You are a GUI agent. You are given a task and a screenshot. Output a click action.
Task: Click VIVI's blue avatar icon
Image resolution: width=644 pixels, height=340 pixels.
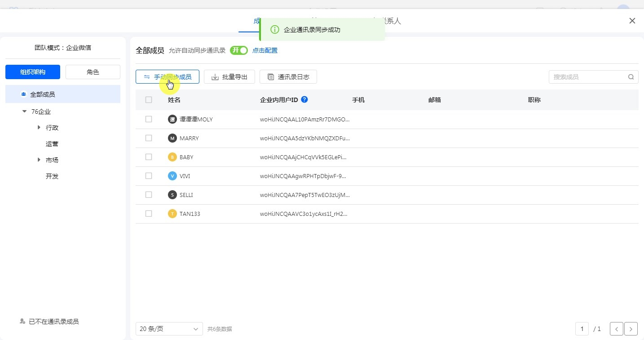pos(172,176)
